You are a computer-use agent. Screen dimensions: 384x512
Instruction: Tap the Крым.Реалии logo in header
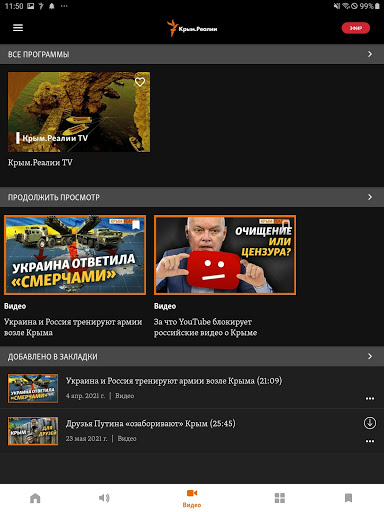click(x=192, y=28)
